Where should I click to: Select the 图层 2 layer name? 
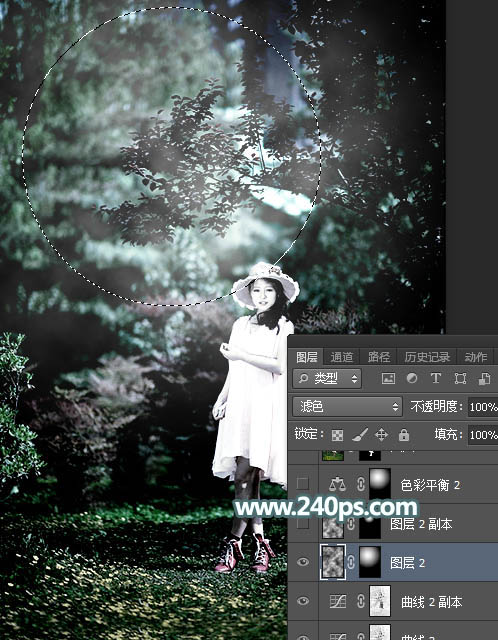click(x=407, y=563)
